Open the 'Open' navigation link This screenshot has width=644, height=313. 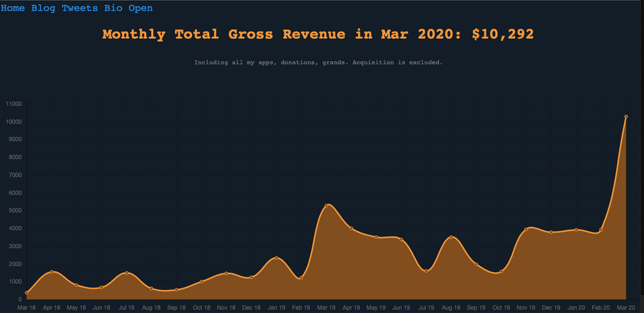tap(140, 8)
